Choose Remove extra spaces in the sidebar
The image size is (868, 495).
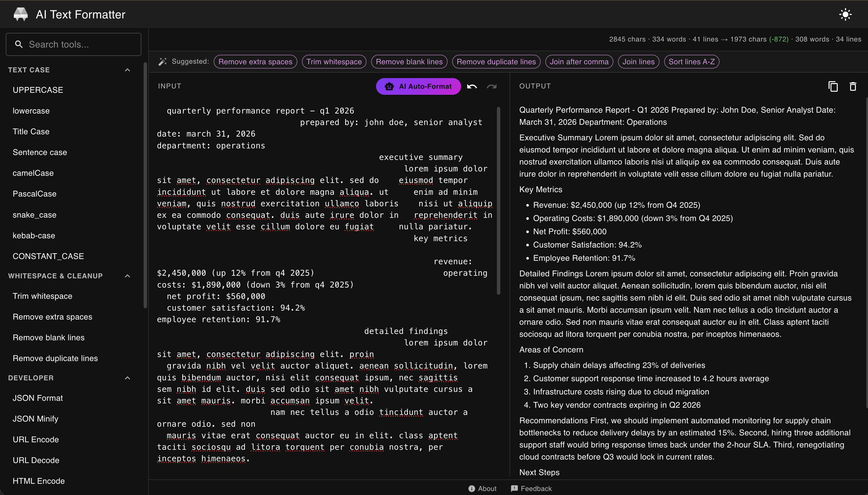point(52,317)
